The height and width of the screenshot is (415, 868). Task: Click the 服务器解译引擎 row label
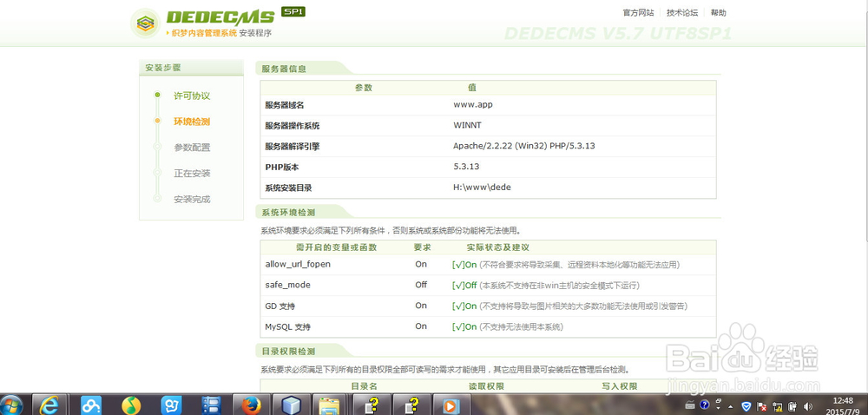[x=293, y=147]
